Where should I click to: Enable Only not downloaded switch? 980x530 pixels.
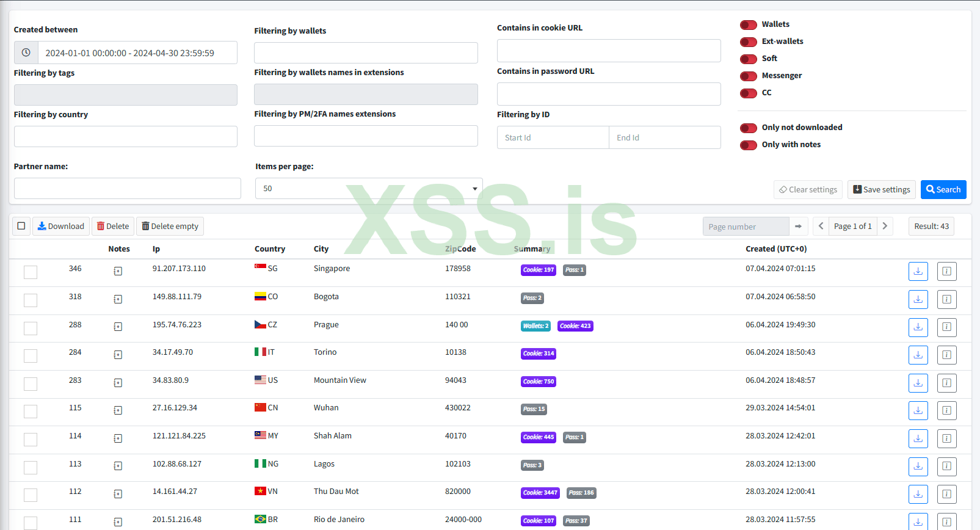748,128
